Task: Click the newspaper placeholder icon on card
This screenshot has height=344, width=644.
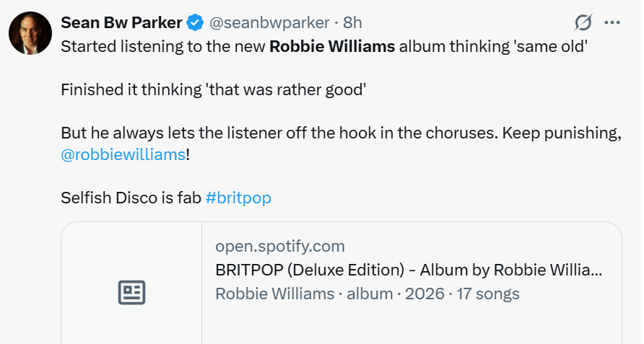Action: 131,292
